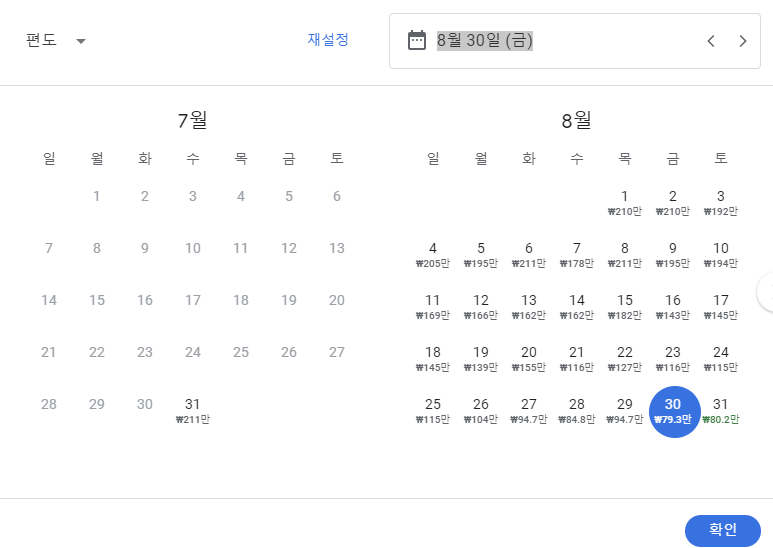
Task: Select August 12 priced ₩166만
Action: point(481,308)
